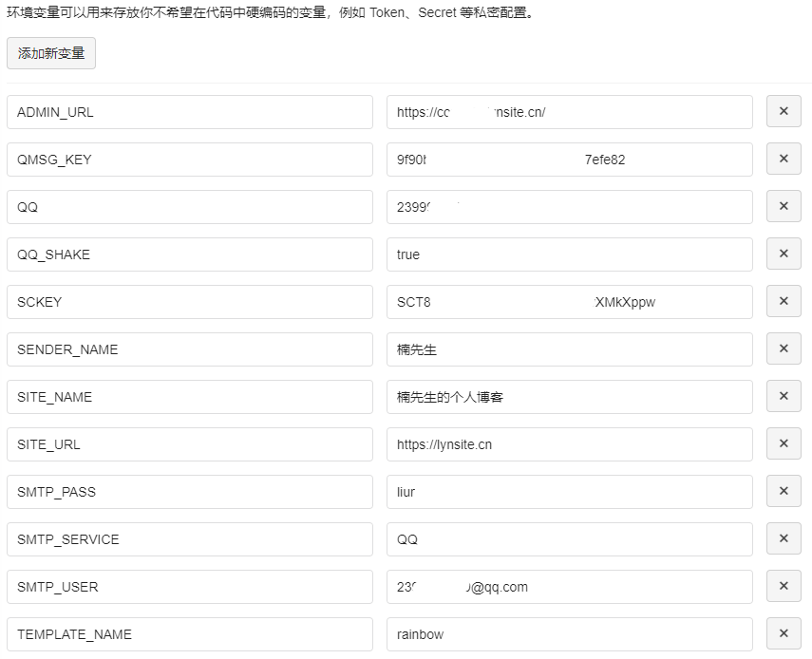This screenshot has height=659, width=812.
Task: Select the SMTP_USER email value field
Action: click(x=569, y=587)
